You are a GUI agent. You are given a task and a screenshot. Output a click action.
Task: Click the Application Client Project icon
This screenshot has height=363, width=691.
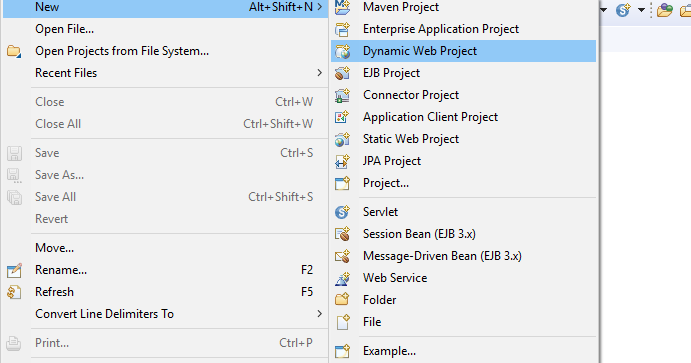(x=342, y=117)
